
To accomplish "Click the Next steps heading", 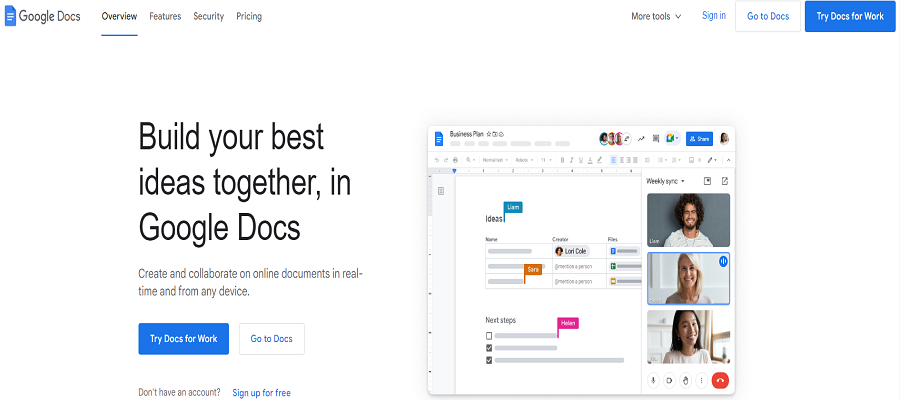I will (x=501, y=320).
